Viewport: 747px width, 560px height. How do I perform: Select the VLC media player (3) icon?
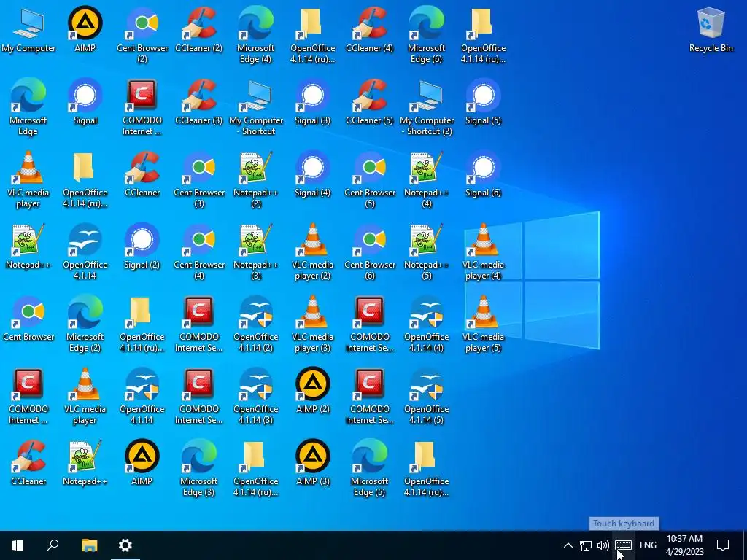click(312, 324)
